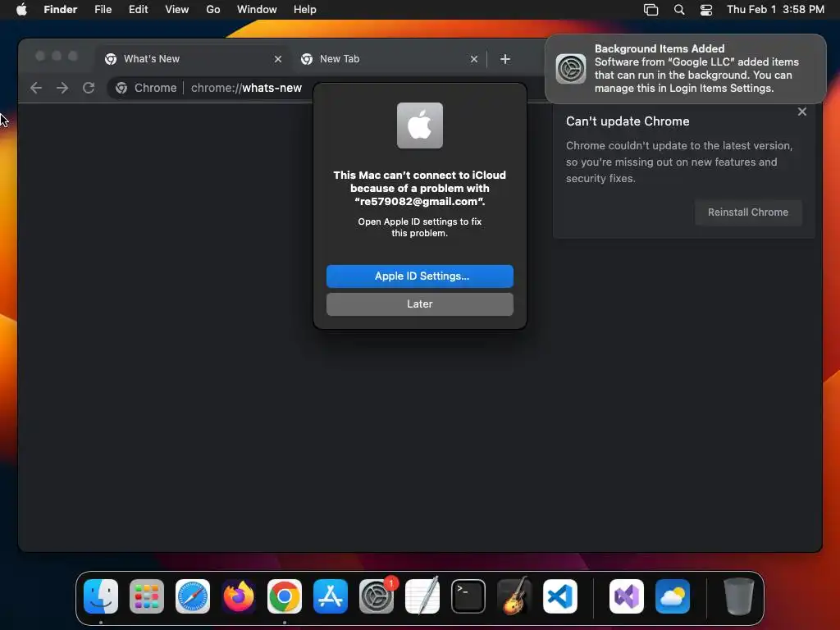Open the Trash in the Dock
The height and width of the screenshot is (630, 840).
click(x=739, y=596)
